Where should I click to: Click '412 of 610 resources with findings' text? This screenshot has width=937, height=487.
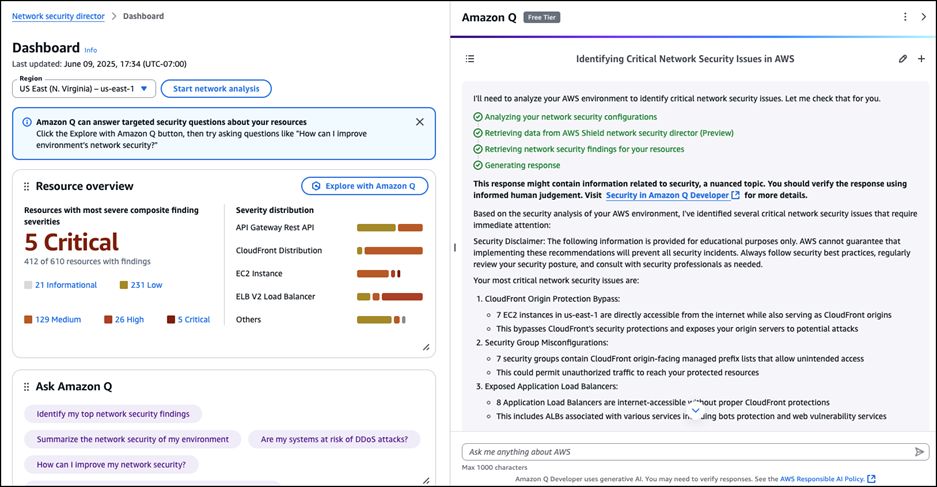click(x=87, y=261)
